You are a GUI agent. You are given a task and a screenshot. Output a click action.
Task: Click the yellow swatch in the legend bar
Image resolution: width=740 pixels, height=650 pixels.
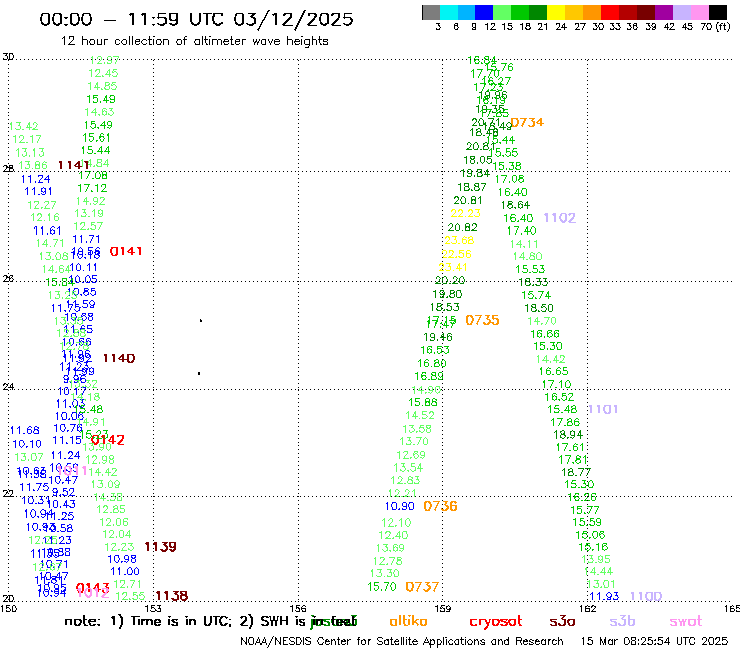556,12
